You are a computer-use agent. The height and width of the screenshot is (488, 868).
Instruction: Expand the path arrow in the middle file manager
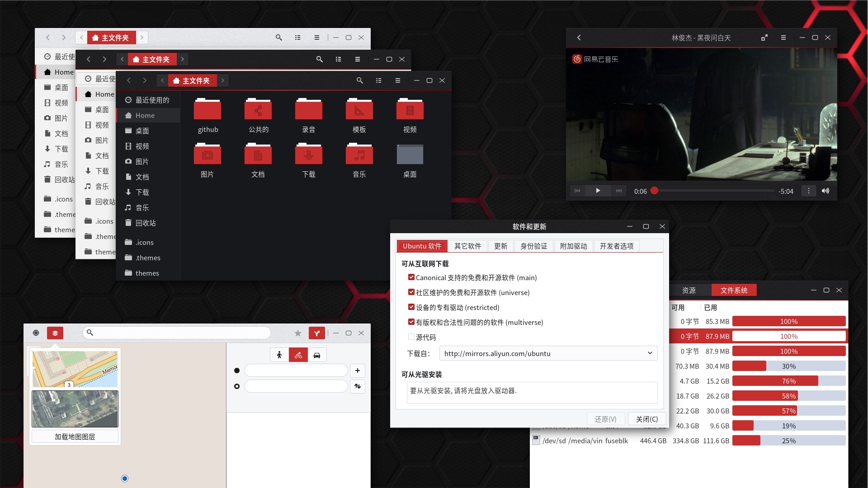(x=183, y=59)
